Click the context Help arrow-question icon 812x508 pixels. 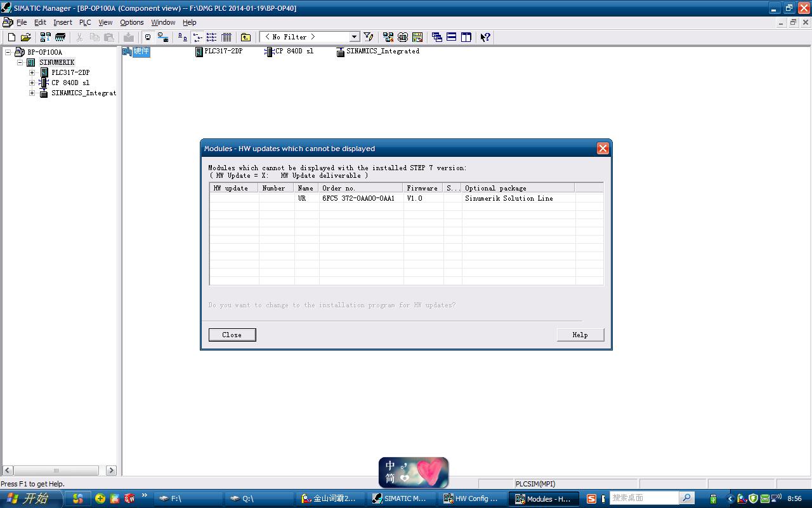485,37
